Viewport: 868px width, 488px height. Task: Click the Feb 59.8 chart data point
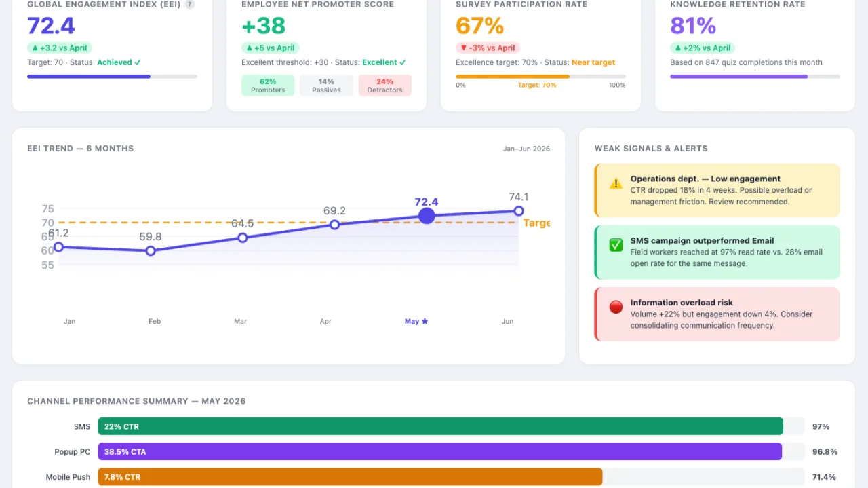tap(151, 251)
